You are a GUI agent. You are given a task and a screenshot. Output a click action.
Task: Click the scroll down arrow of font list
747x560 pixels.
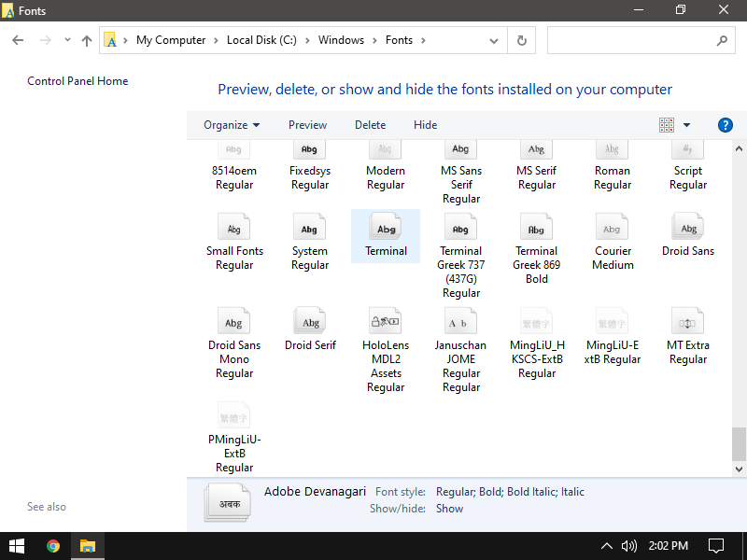pyautogui.click(x=739, y=469)
